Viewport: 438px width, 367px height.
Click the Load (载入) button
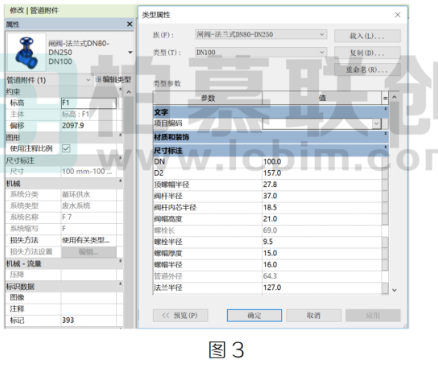tap(367, 36)
